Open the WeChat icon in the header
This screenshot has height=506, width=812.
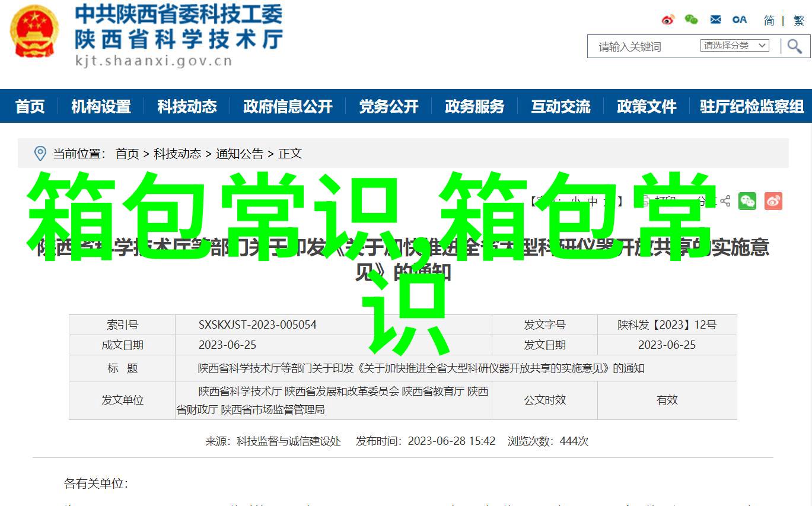691,20
